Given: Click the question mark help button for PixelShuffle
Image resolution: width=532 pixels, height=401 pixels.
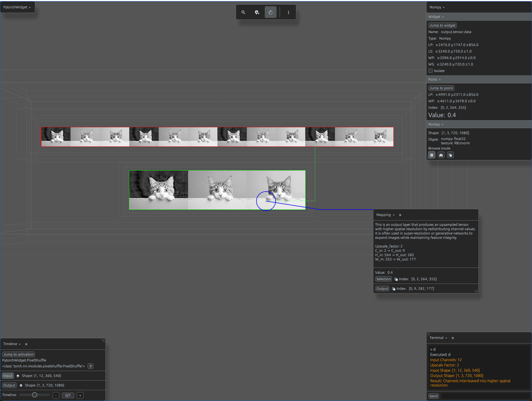Looking at the screenshot, I should [x=90, y=366].
